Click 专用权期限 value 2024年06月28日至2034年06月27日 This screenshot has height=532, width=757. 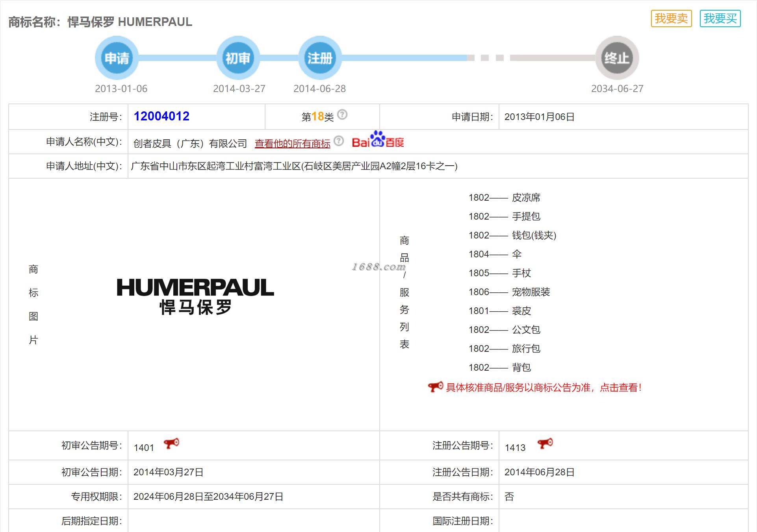208,497
